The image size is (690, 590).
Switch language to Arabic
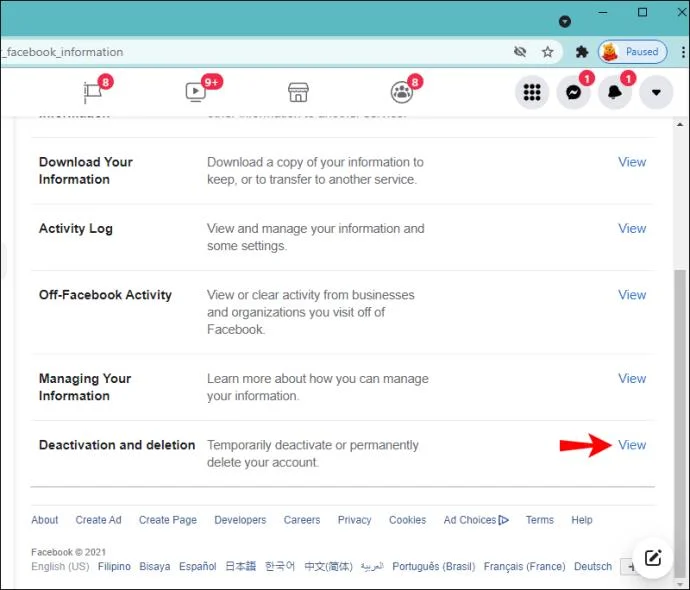(x=372, y=567)
